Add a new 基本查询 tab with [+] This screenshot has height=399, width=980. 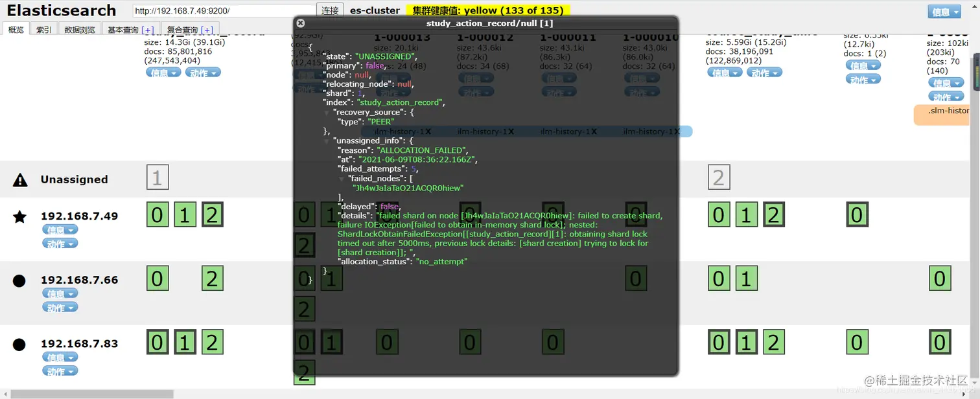pyautogui.click(x=148, y=30)
